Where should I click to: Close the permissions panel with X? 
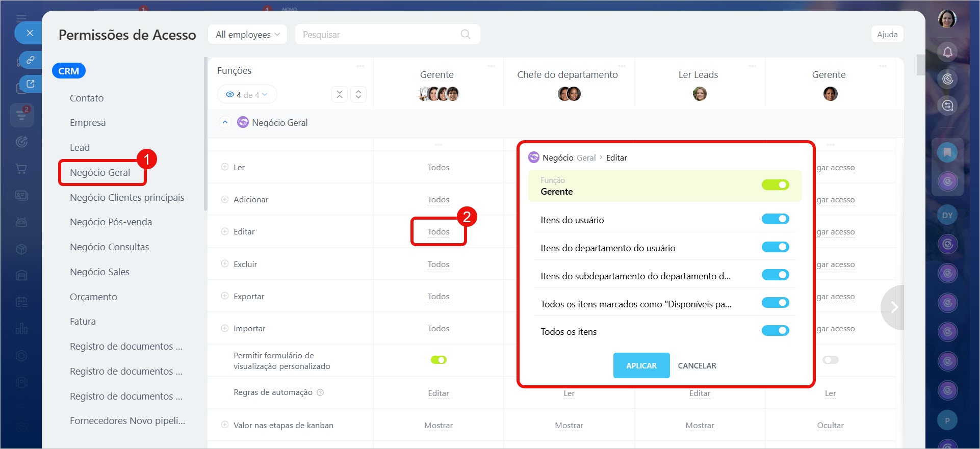tap(30, 33)
